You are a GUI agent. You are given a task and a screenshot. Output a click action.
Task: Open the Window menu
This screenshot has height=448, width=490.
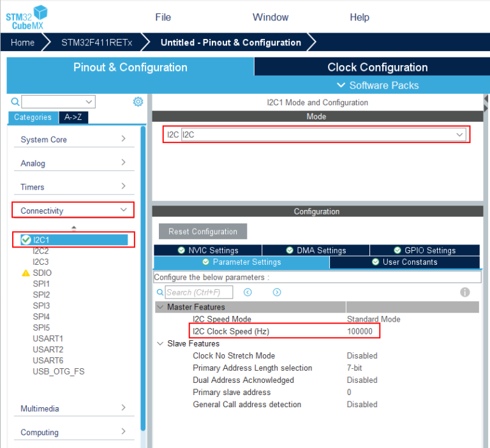[271, 17]
